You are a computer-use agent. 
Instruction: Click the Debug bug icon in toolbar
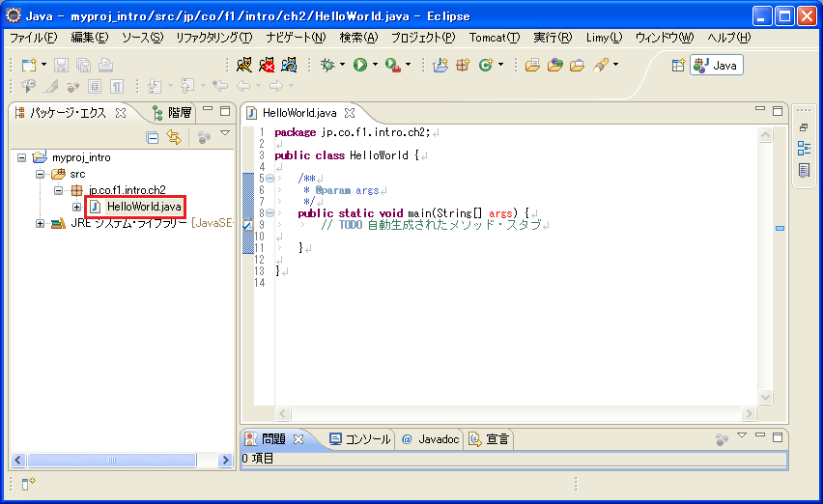(328, 65)
